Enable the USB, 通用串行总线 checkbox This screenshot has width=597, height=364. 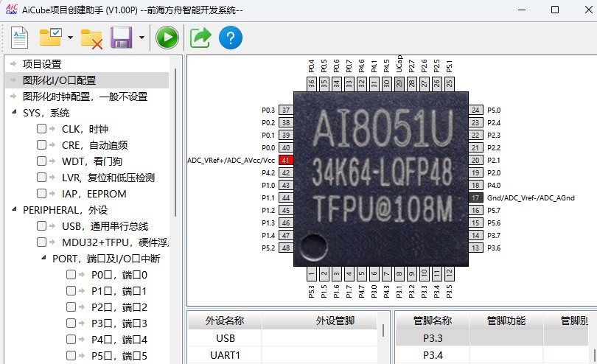point(41,225)
